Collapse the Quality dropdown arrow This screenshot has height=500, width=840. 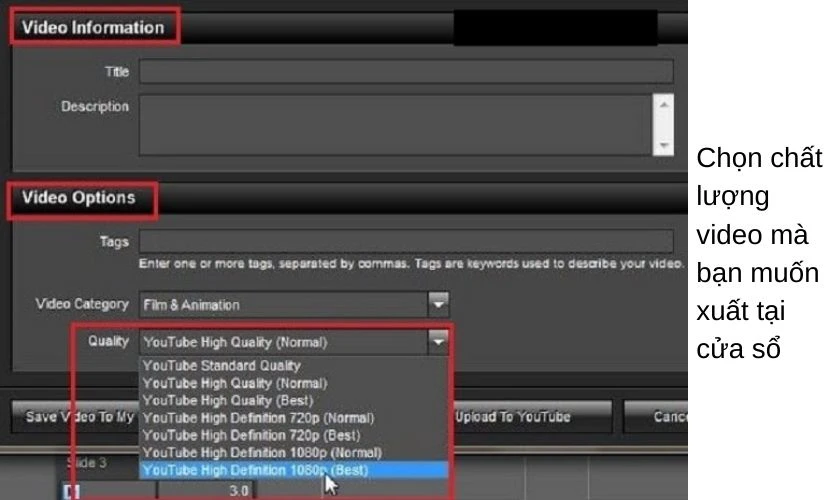point(438,342)
